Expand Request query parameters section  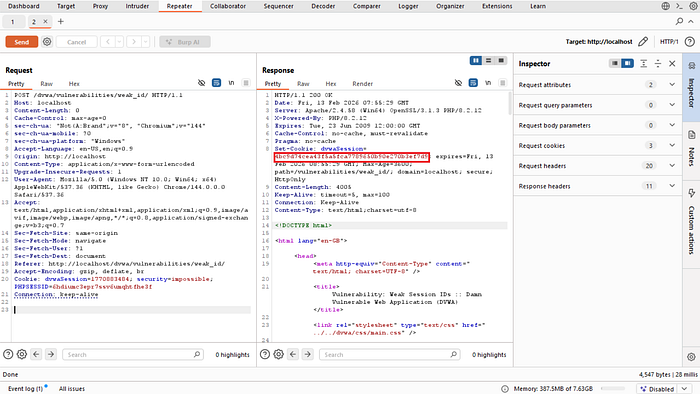[597, 105]
